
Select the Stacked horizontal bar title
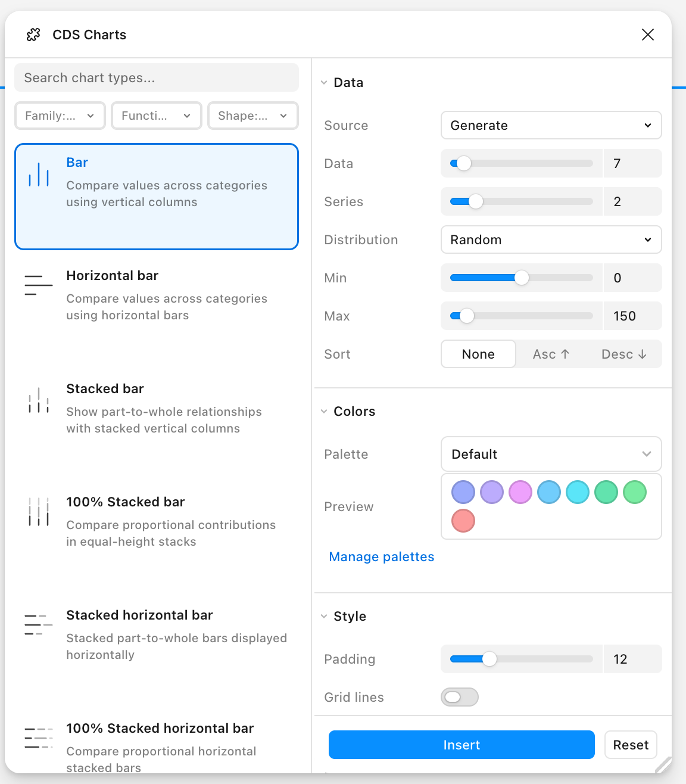140,615
